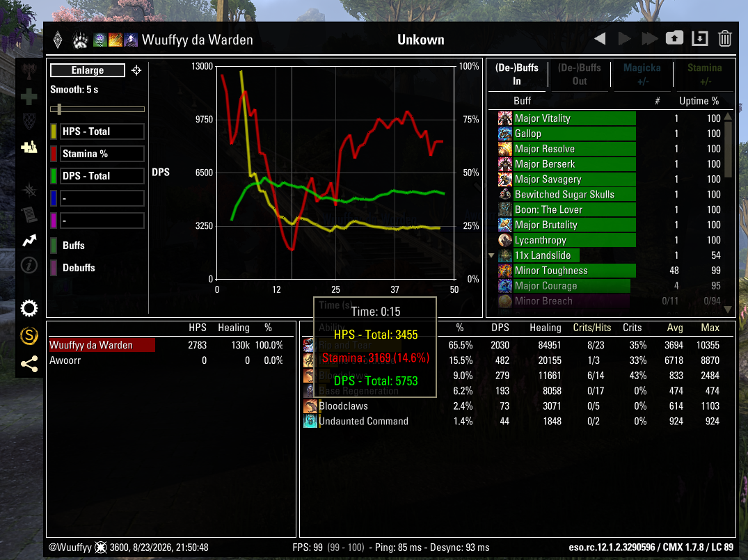Screen dimensions: 748x560
Task: Open the Stamina +/- tab
Action: click(705, 74)
